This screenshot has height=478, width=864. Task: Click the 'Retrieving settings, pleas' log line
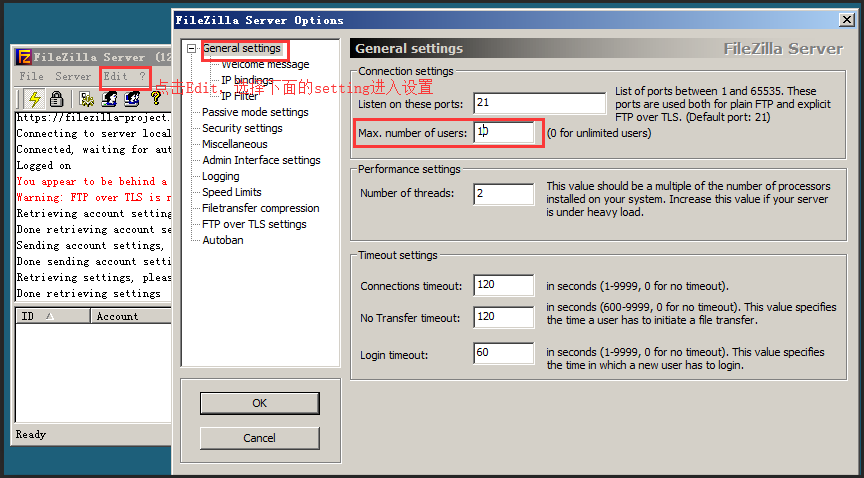tap(94, 277)
